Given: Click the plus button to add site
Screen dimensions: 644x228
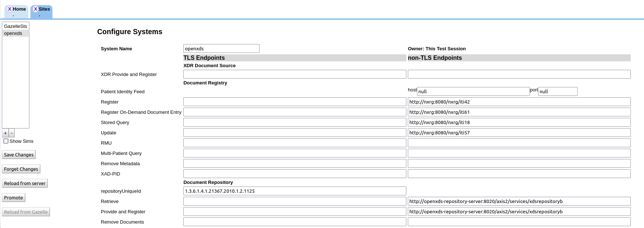Looking at the screenshot, I should (x=5, y=133).
